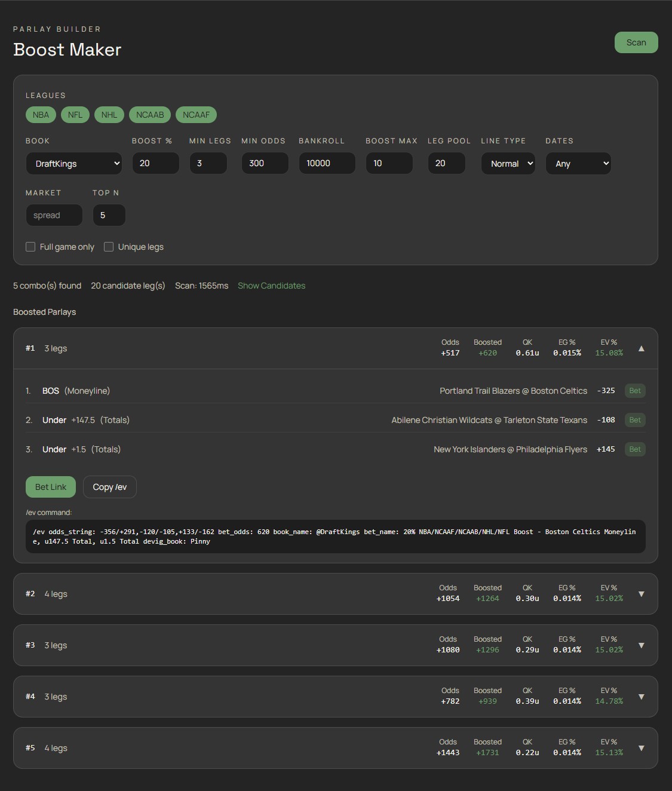This screenshot has width=672, height=791.
Task: Expand parlay #5 details arrow
Action: (x=641, y=748)
